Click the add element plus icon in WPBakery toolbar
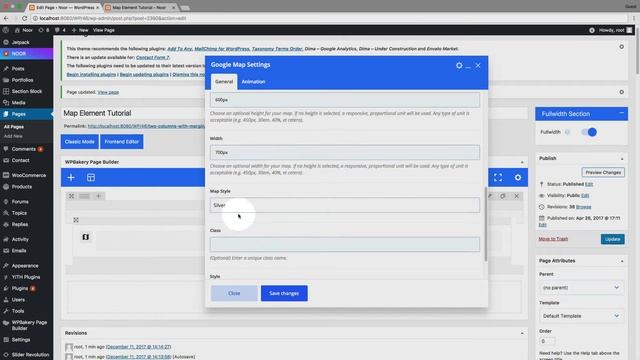This screenshot has height=360, width=640. coord(71,178)
